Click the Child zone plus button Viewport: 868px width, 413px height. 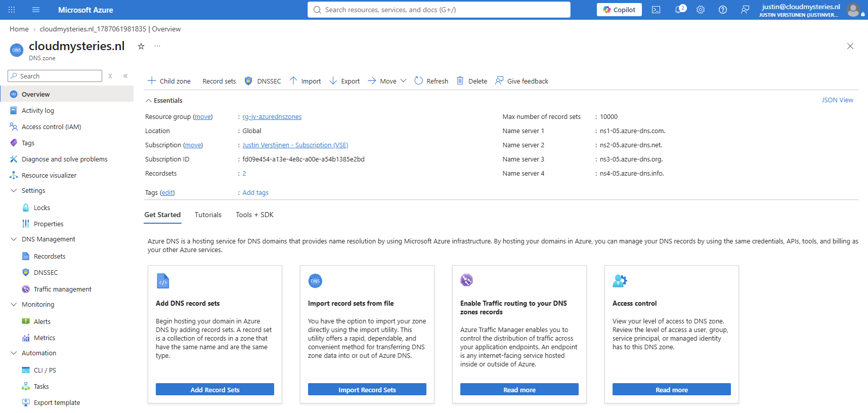point(169,81)
